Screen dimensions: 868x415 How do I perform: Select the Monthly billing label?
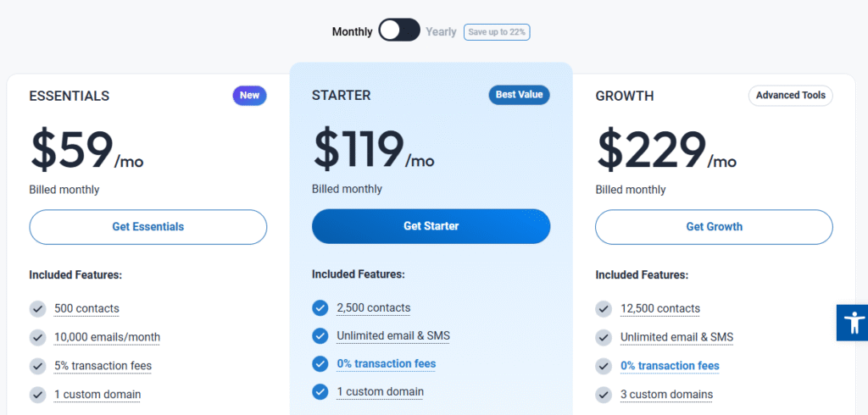352,32
